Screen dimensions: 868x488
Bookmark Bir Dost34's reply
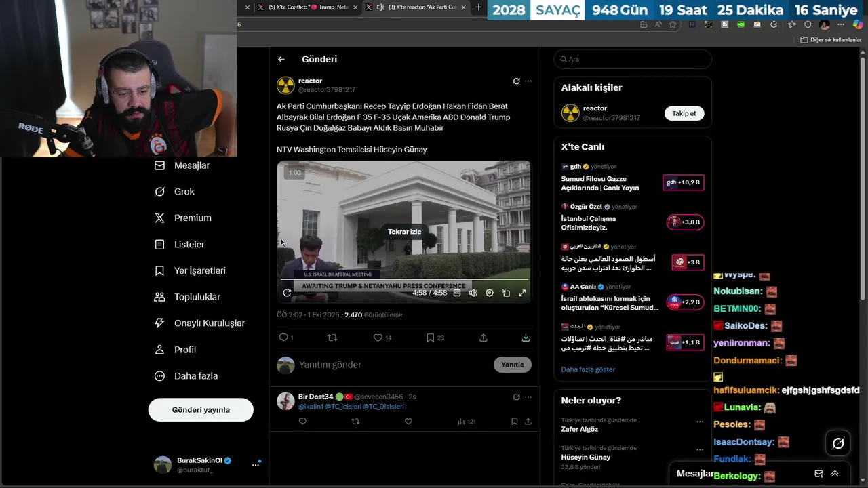point(515,422)
